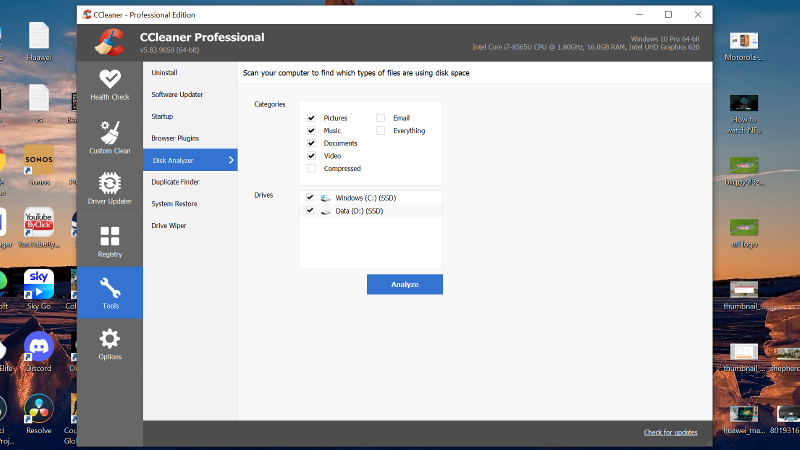Open the Browser Plugins tool

pos(190,138)
